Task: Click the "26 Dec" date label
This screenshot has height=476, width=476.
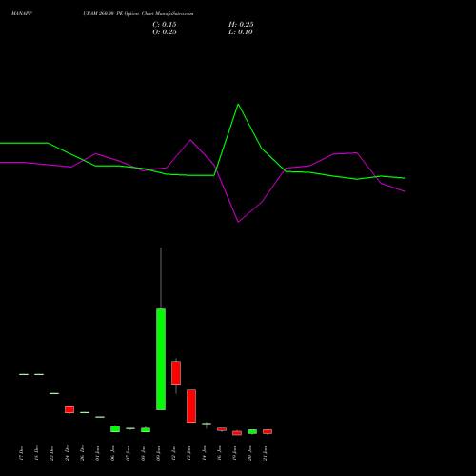Action: pyautogui.click(x=82, y=453)
